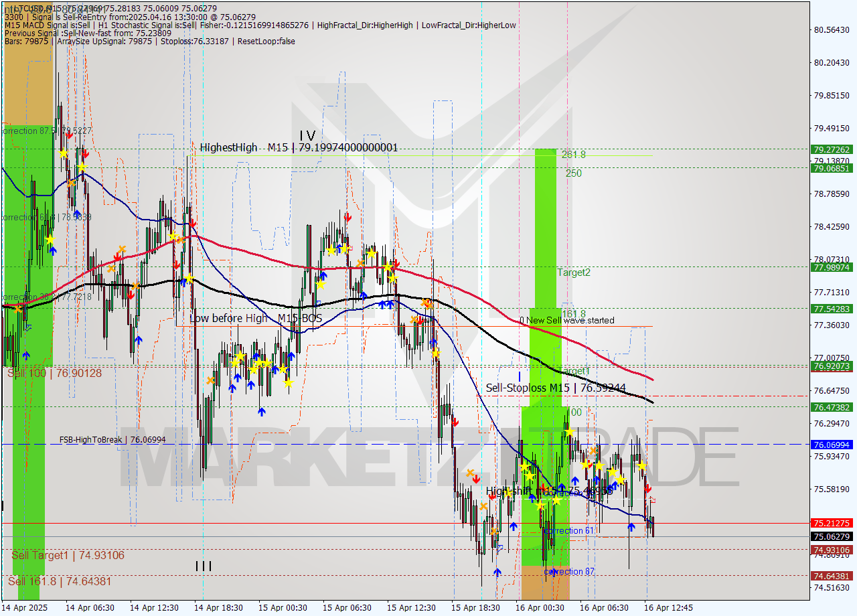This screenshot has height=616, width=857.
Task: Click the blue up-arrow buy signal on the latest candle
Action: coord(631,526)
